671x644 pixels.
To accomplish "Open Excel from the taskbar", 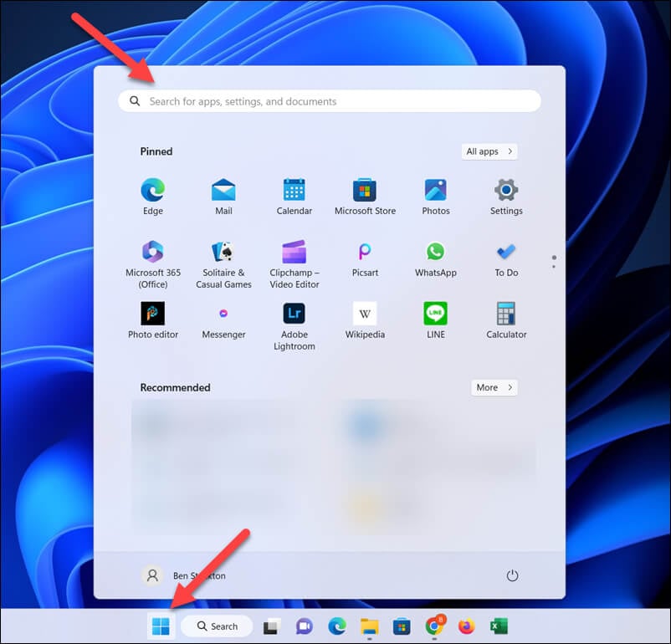I will tap(499, 626).
